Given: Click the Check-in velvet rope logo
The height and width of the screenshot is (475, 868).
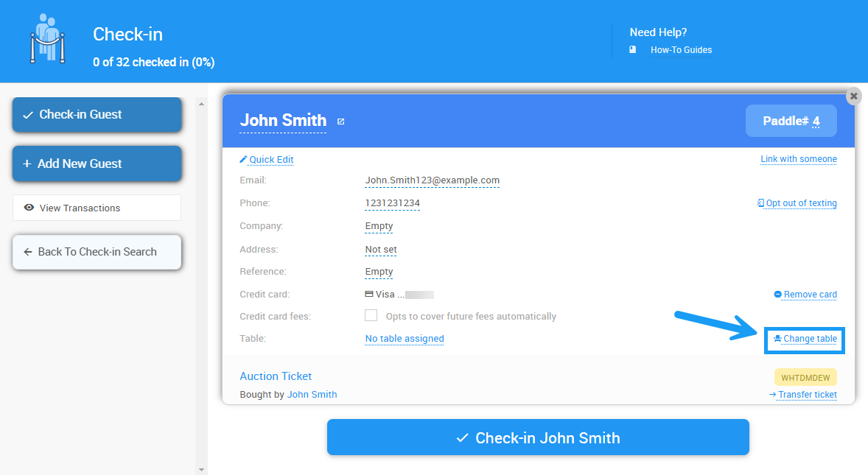Looking at the screenshot, I should [x=48, y=41].
